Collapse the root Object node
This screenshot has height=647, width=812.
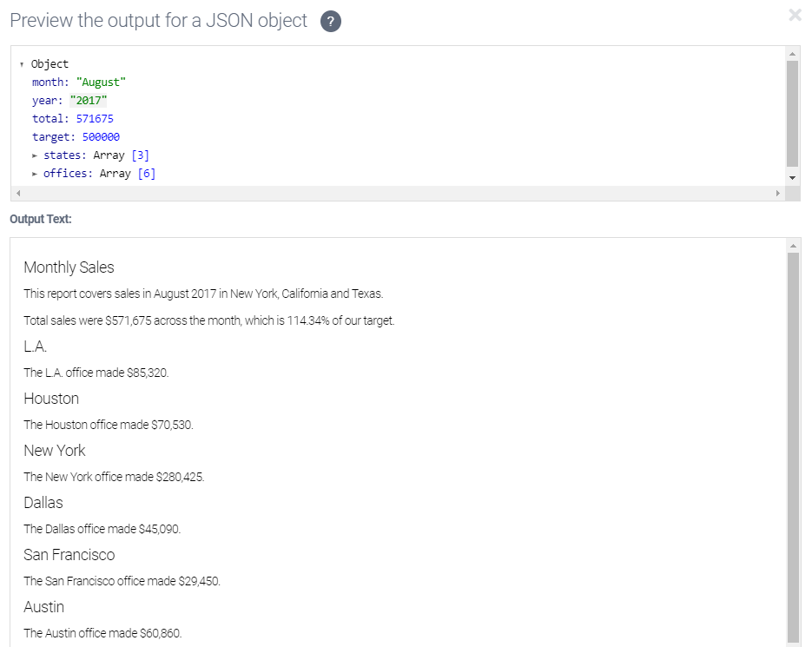point(21,63)
